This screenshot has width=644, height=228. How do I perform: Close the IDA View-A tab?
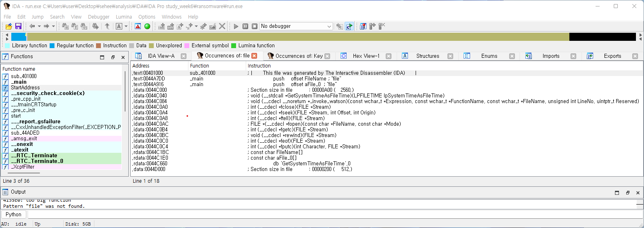click(x=184, y=56)
